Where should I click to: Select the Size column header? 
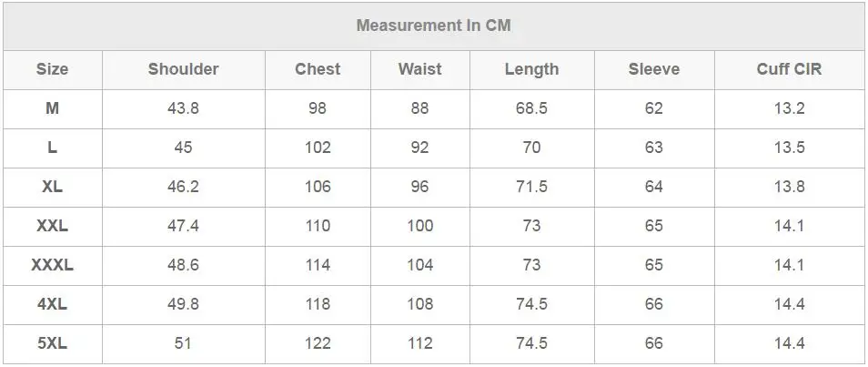click(52, 69)
